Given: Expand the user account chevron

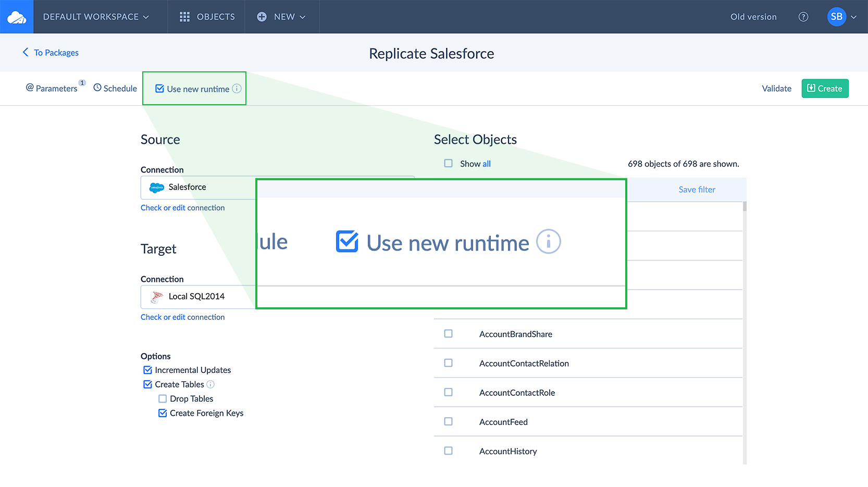Looking at the screenshot, I should 854,17.
